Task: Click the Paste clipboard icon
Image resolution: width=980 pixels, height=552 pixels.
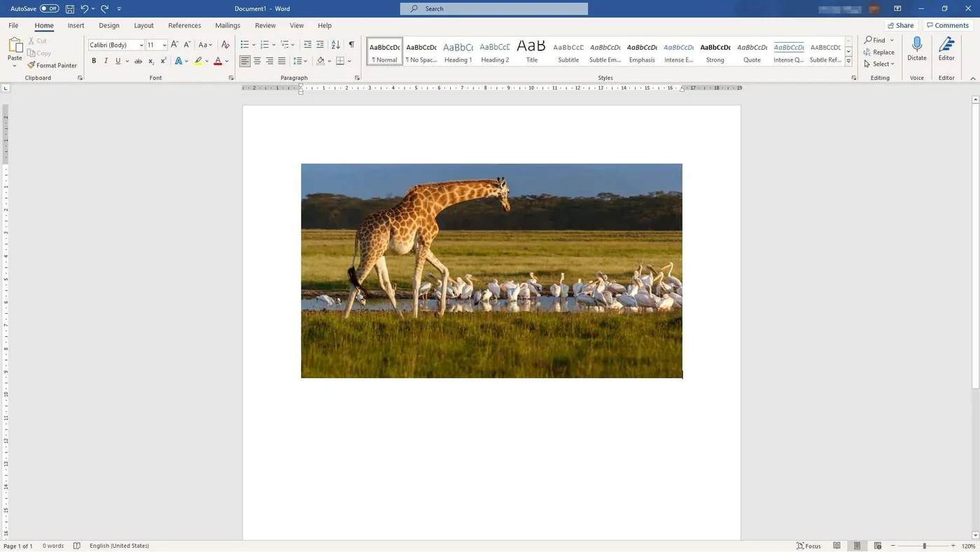Action: 15,46
